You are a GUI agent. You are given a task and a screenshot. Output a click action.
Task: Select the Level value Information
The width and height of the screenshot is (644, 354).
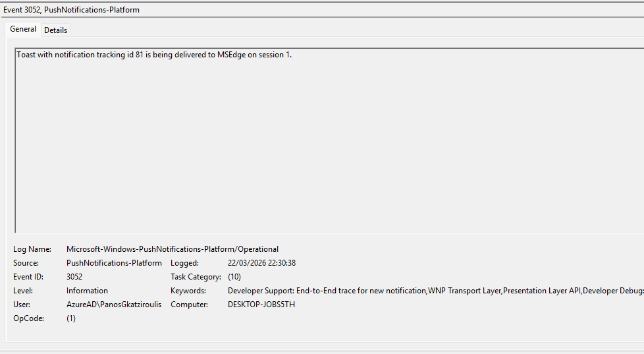click(x=87, y=291)
